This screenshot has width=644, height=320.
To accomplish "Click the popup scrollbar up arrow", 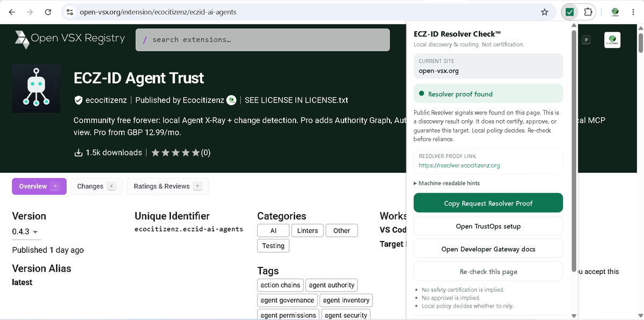I will [574, 25].
